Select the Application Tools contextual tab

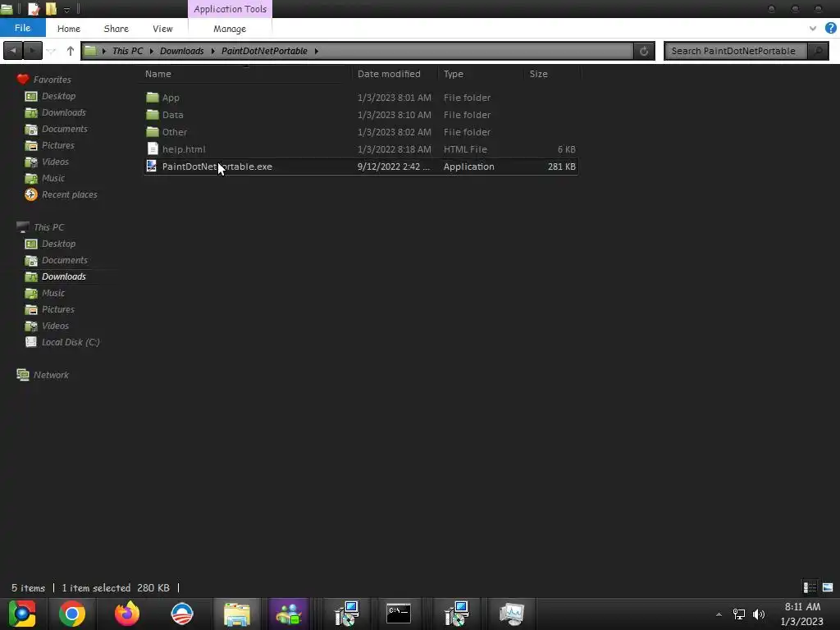click(x=230, y=9)
